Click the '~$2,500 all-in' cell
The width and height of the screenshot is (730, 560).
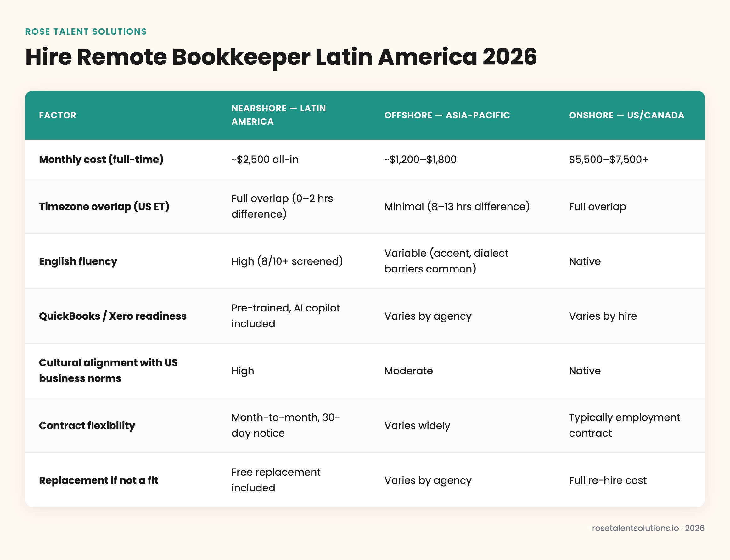(265, 159)
